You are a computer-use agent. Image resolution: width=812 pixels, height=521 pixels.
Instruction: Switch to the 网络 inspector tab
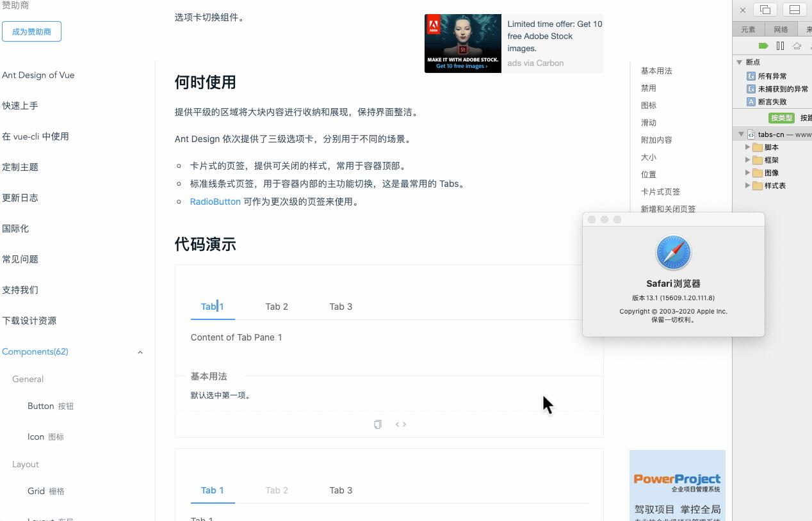pos(781,29)
